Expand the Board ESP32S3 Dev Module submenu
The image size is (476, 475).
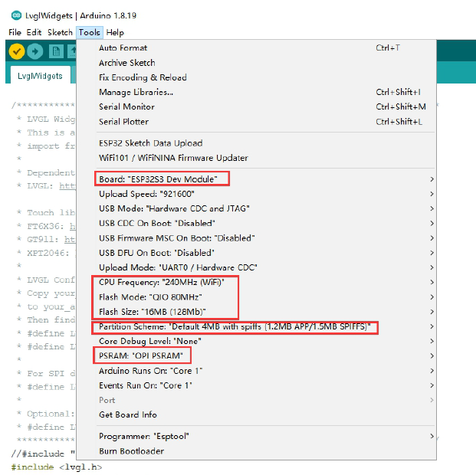[x=256, y=179]
